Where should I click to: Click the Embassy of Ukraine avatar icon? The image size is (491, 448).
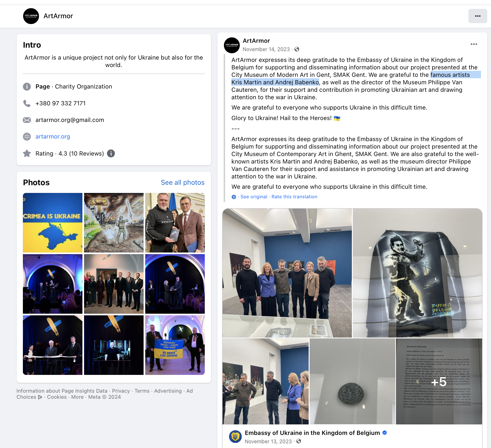[235, 437]
